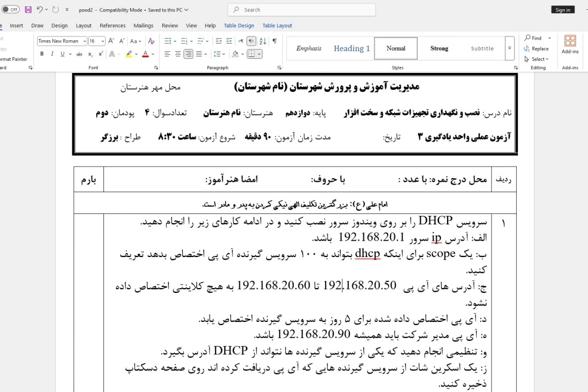Viewport: 588px width, 392px height.
Task: Open Customize Quick Access Toolbar dropdown
Action: click(67, 10)
